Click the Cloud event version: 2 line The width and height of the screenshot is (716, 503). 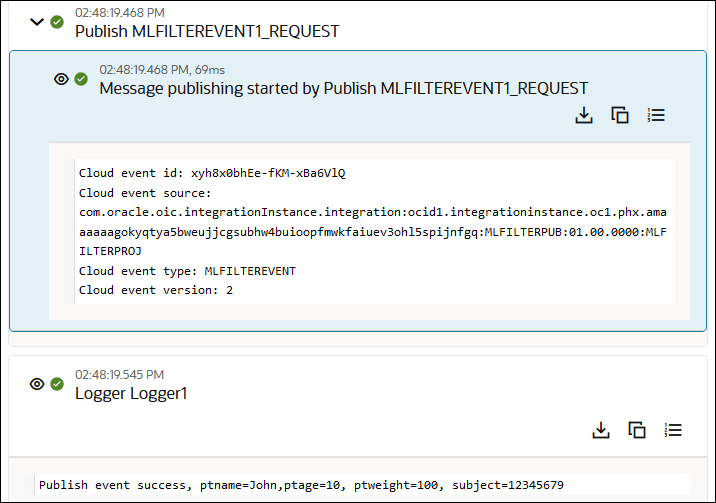156,290
